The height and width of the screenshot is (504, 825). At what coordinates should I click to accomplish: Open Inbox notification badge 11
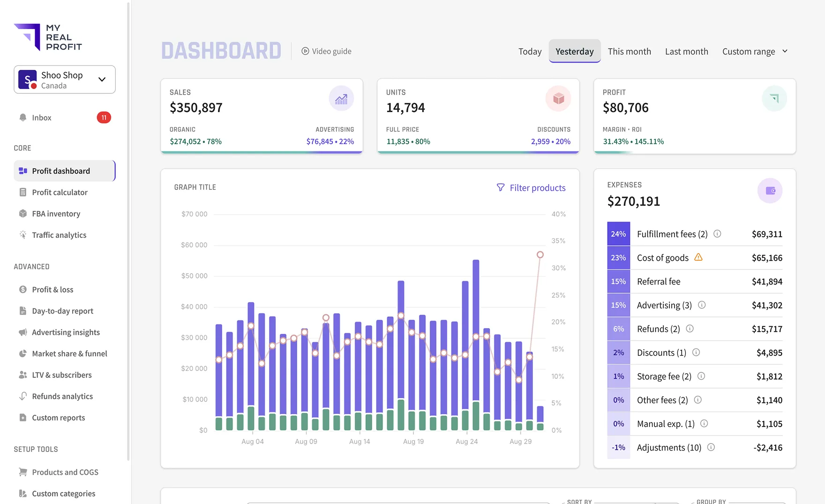104,118
